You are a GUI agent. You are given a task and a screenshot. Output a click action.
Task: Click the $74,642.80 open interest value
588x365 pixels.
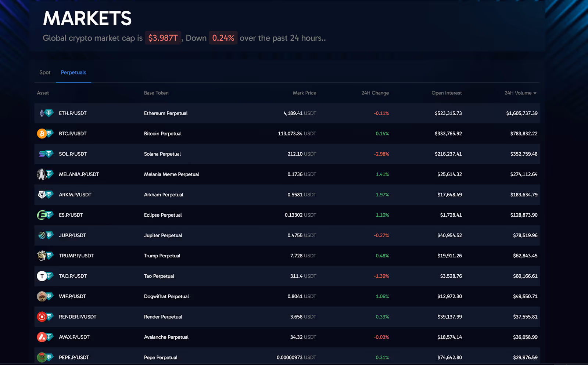[x=449, y=357]
